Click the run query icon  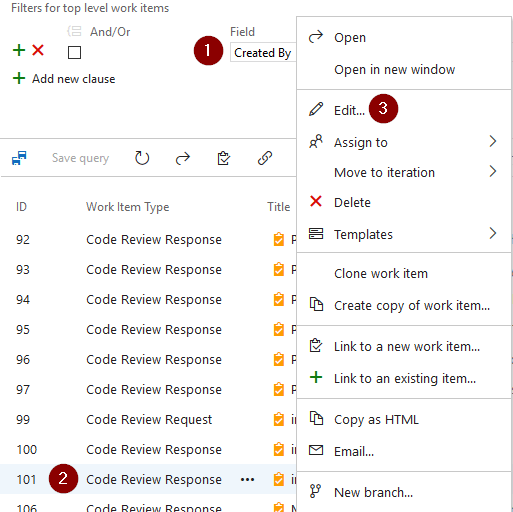tap(19, 158)
